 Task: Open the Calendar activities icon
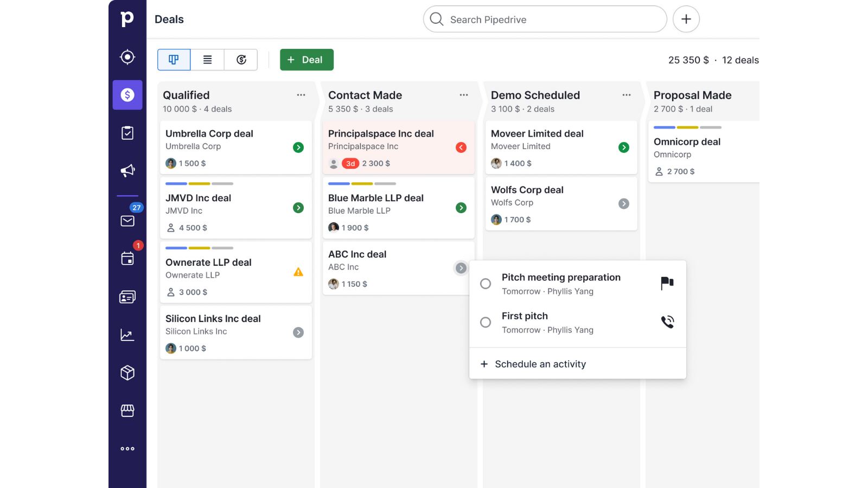[127, 259]
